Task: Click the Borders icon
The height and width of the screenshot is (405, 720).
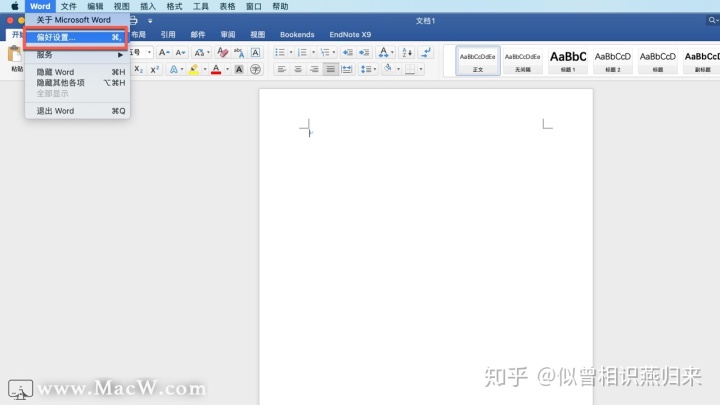Action: click(x=410, y=69)
